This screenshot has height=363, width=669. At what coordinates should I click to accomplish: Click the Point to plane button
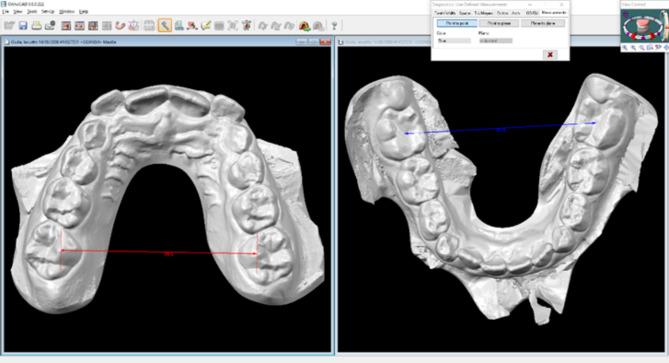click(499, 23)
